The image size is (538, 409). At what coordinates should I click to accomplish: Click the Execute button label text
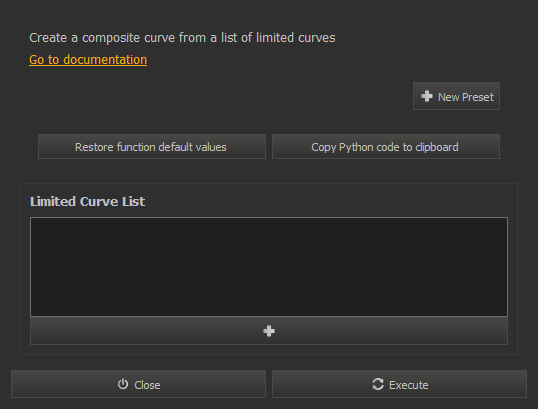click(408, 385)
